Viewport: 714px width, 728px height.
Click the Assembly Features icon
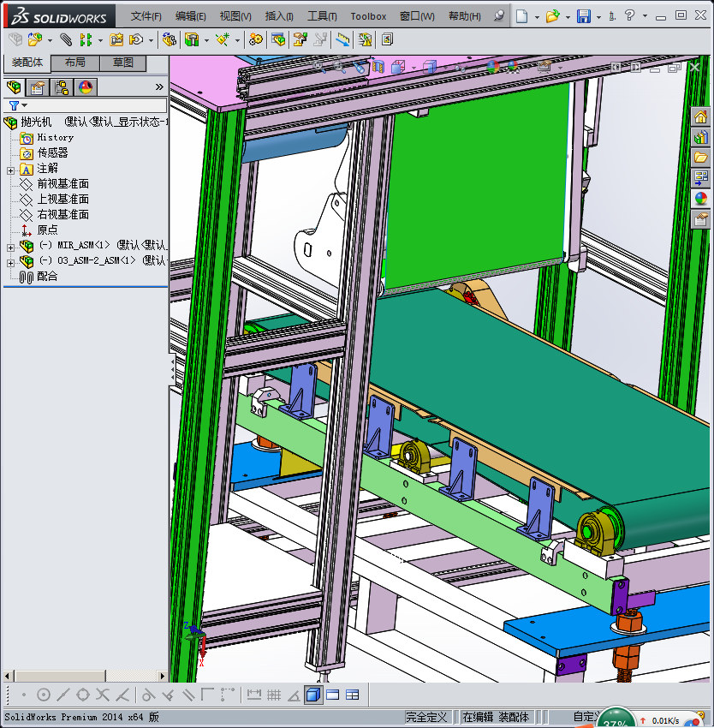click(191, 40)
